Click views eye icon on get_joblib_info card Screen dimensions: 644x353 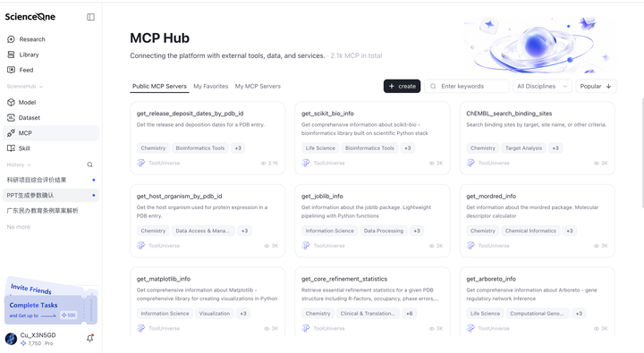tap(432, 246)
